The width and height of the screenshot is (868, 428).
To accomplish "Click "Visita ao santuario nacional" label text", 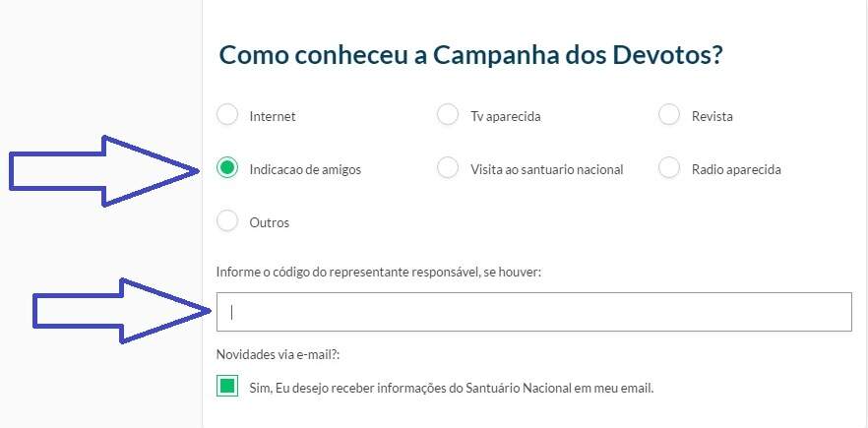I will pyautogui.click(x=546, y=169).
